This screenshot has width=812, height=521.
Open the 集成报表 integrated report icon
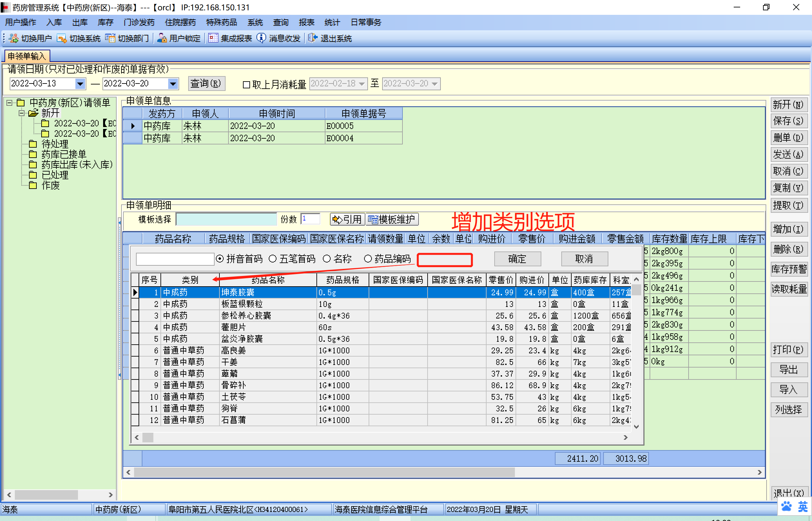point(213,38)
